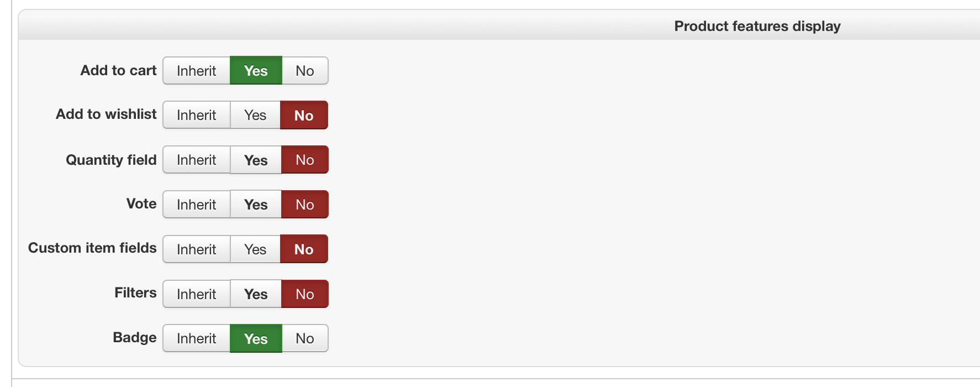Screen dimensions: 980x387
Task: Turn Quantity field to Yes
Action: coord(256,160)
